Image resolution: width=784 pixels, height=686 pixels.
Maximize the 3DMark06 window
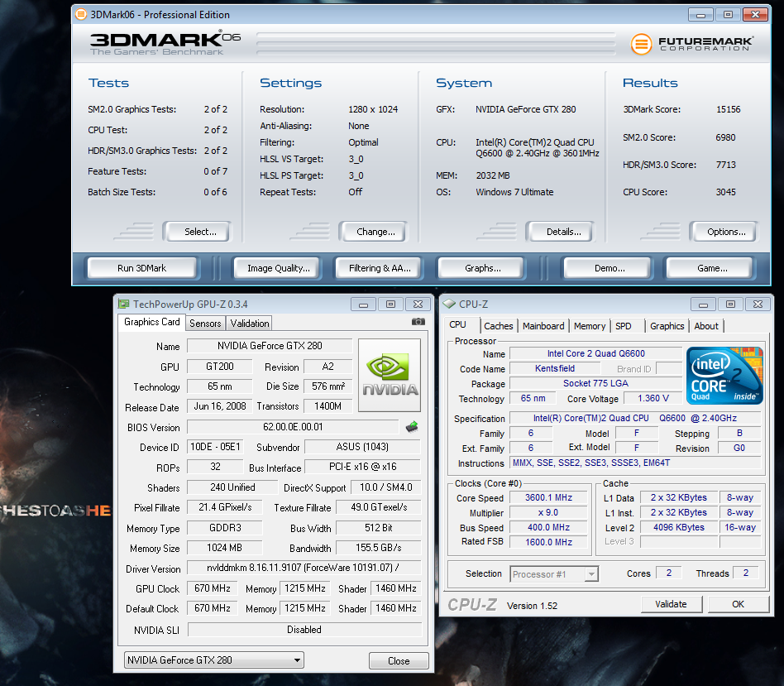pyautogui.click(x=728, y=15)
